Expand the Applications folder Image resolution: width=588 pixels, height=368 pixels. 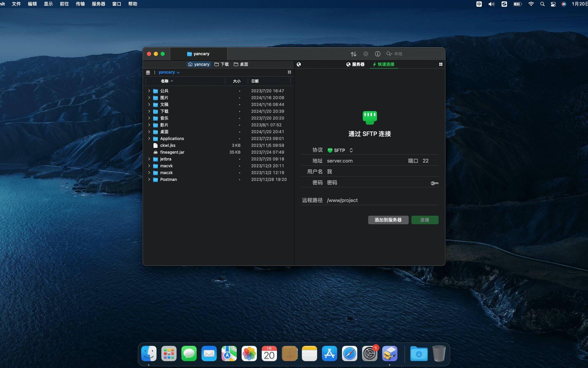[x=149, y=139]
